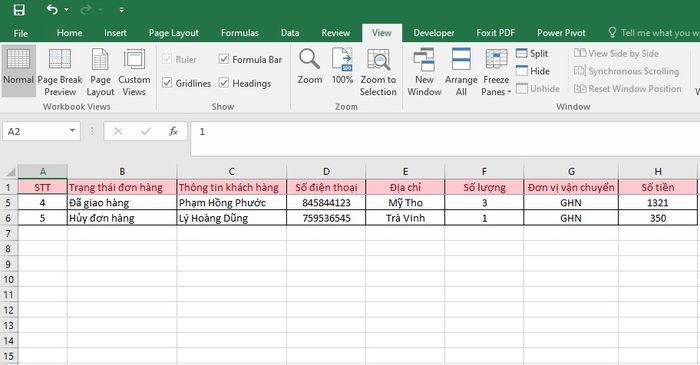Screen dimensions: 700x365
Task: Click Arrange All windows
Action: pyautogui.click(x=461, y=72)
